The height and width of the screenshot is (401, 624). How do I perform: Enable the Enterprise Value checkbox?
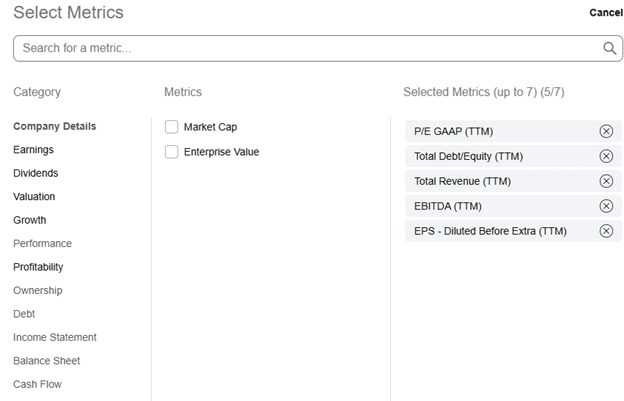(x=172, y=152)
